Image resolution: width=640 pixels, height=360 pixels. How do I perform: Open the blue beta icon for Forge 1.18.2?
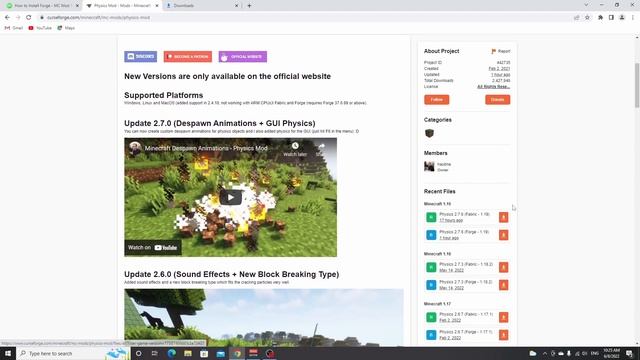pyautogui.click(x=431, y=285)
